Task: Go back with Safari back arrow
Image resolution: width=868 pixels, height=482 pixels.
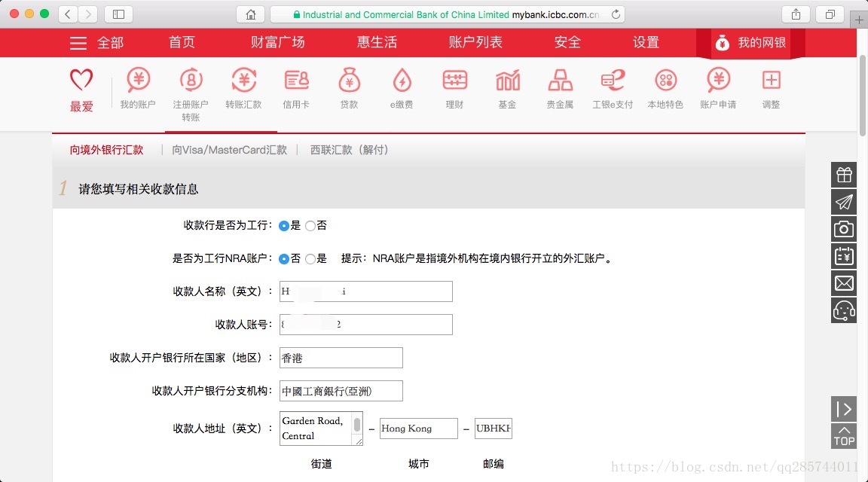Action: coord(68,14)
